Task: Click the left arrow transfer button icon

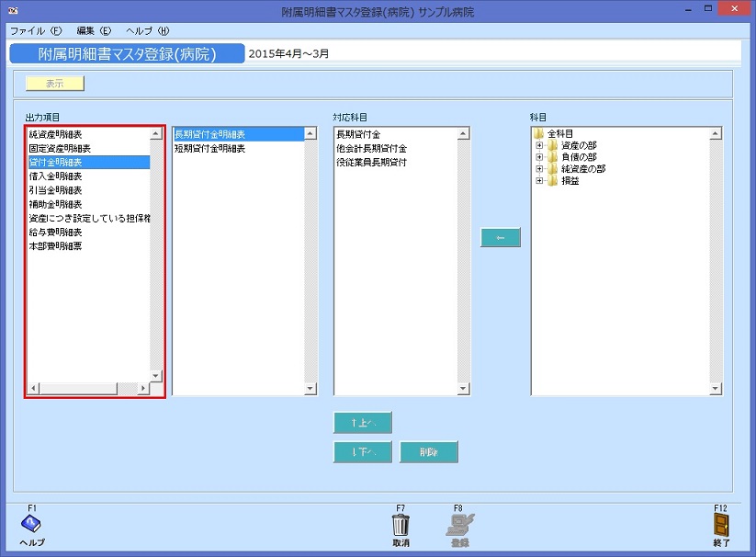Action: 500,237
